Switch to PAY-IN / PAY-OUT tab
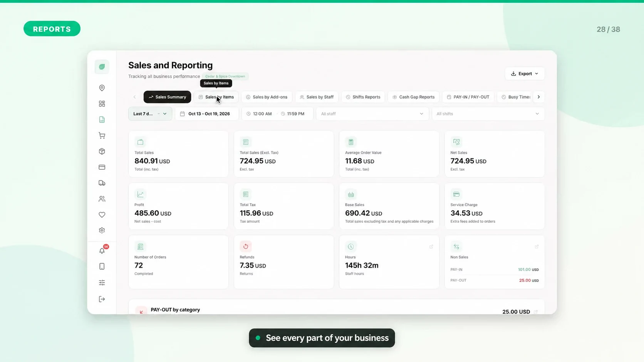644x362 pixels. [468, 97]
